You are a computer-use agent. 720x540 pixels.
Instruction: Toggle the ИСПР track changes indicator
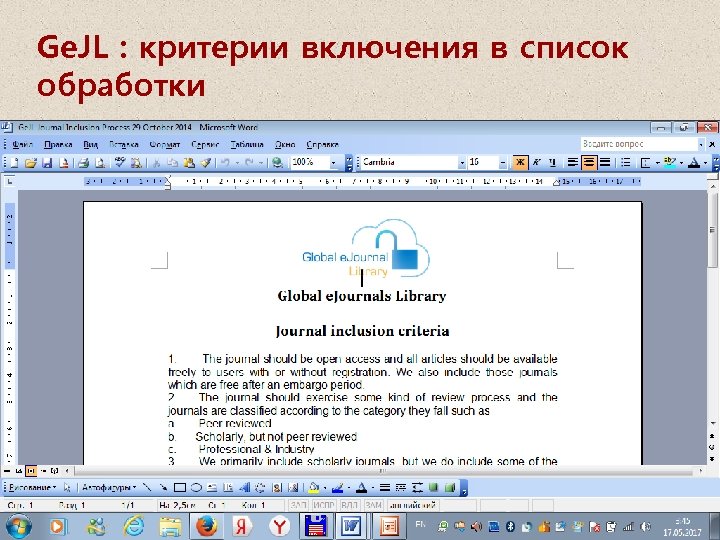click(324, 505)
